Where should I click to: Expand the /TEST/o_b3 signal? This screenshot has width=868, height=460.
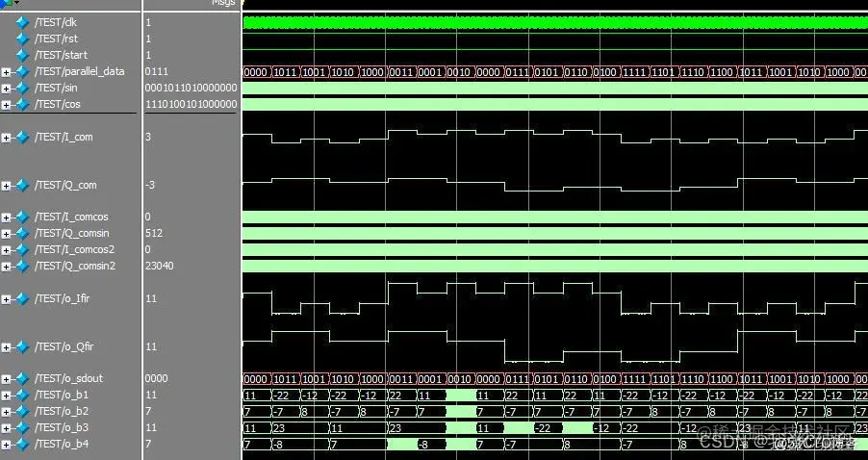6,428
